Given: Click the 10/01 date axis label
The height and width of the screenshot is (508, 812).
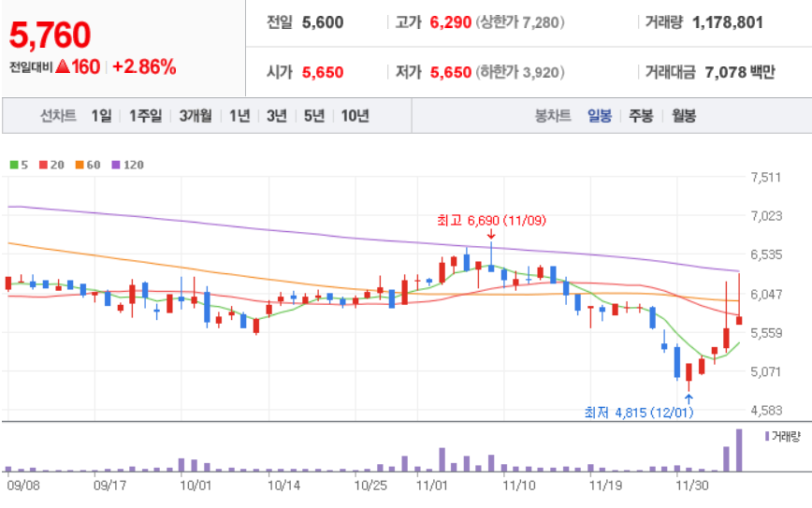Looking at the screenshot, I should (x=196, y=486).
